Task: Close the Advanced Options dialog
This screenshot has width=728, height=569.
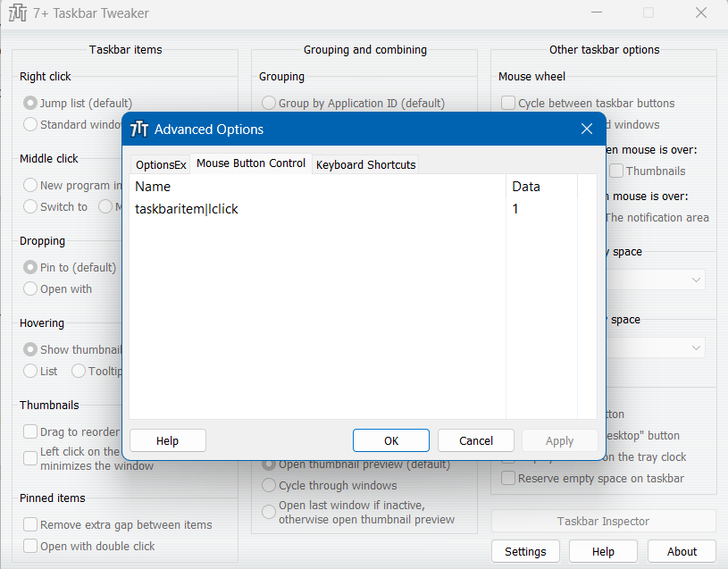Action: point(587,129)
